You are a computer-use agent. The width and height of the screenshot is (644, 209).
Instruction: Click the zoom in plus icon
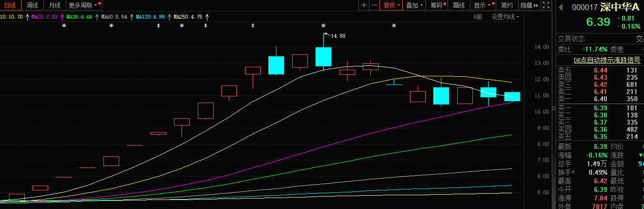pyautogui.click(x=364, y=5)
